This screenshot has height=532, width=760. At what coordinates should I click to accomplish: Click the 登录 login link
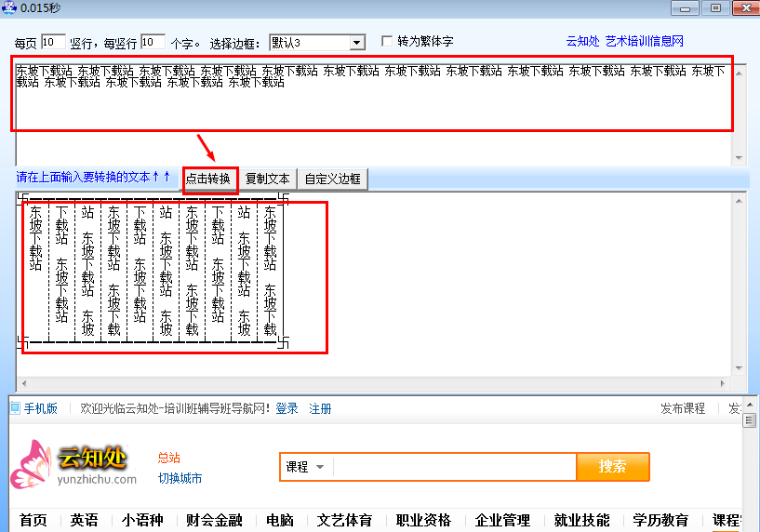point(287,409)
